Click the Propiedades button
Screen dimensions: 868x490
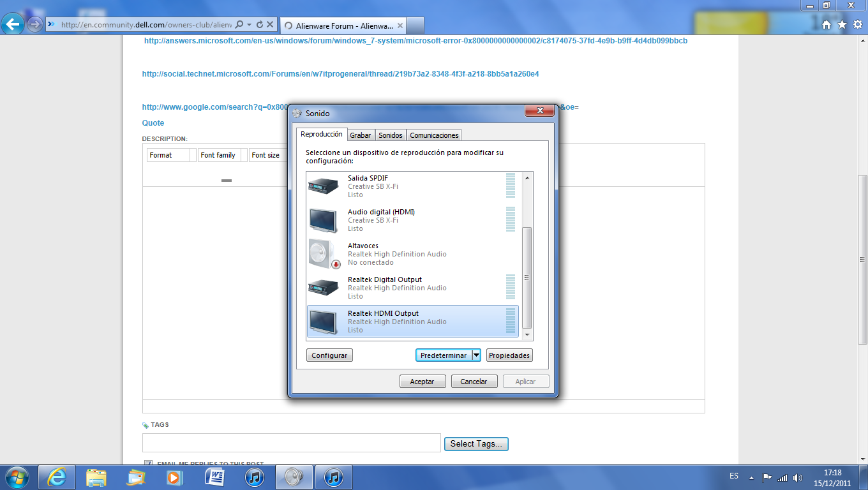tap(509, 355)
